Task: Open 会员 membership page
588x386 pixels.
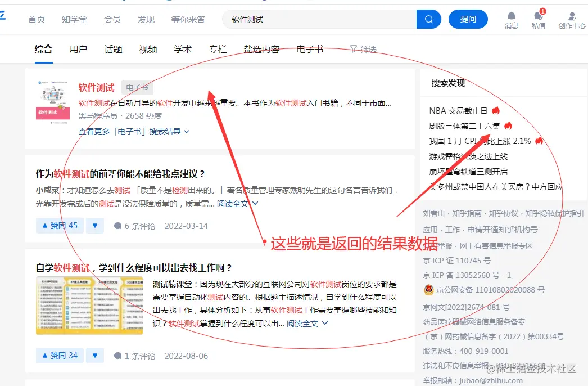Action: click(112, 19)
